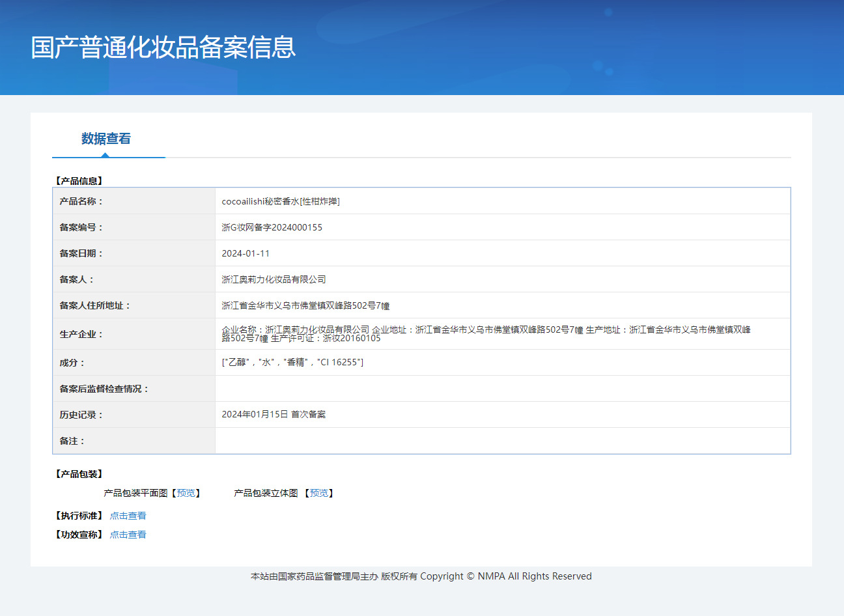The height and width of the screenshot is (616, 844).
Task: Click the empty 备注 value cell
Action: (x=502, y=441)
